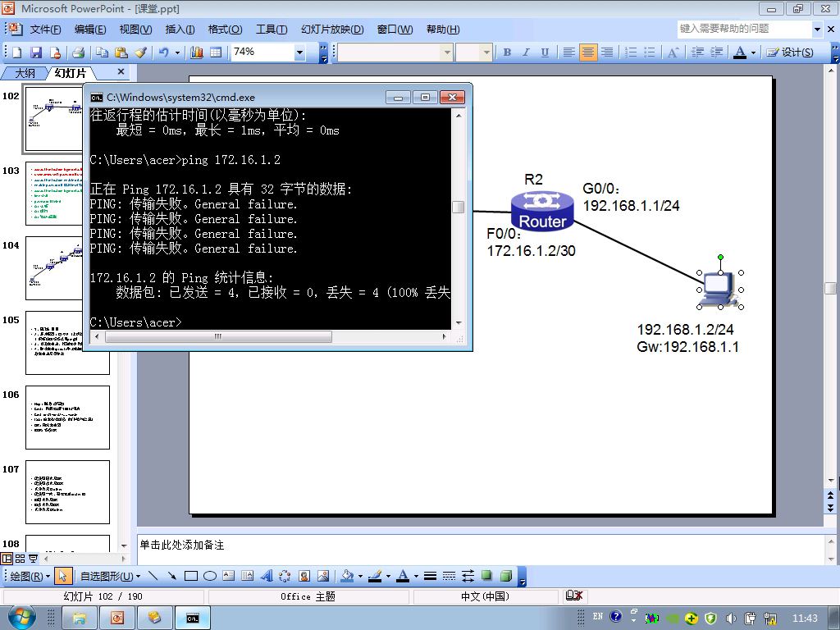This screenshot has height=630, width=840.
Task: Toggle Bold formatting
Action: tap(507, 52)
